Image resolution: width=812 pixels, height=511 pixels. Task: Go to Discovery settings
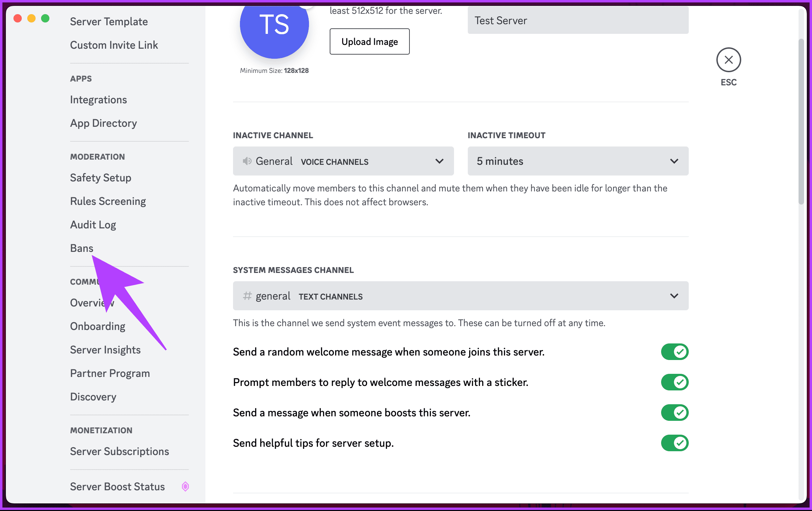tap(93, 397)
